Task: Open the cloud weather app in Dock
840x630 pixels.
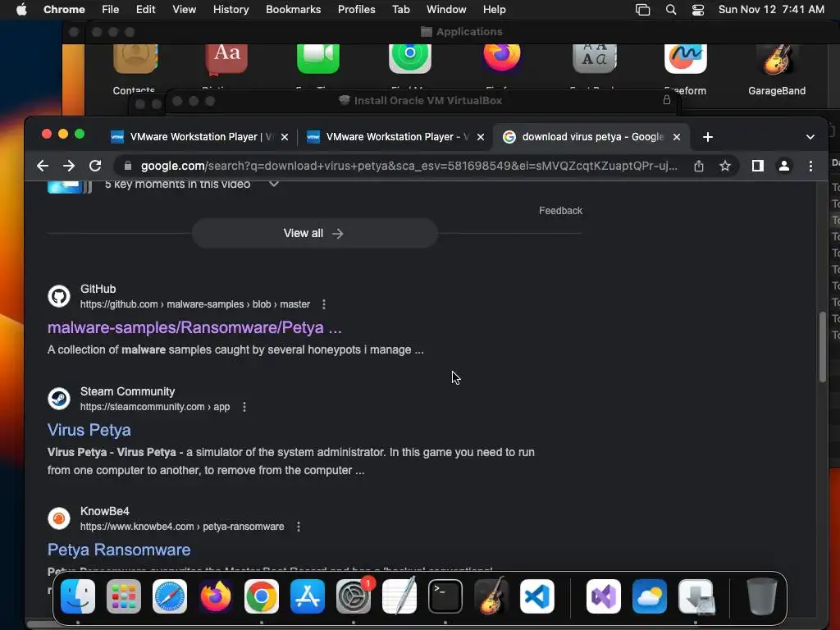Action: (x=650, y=596)
